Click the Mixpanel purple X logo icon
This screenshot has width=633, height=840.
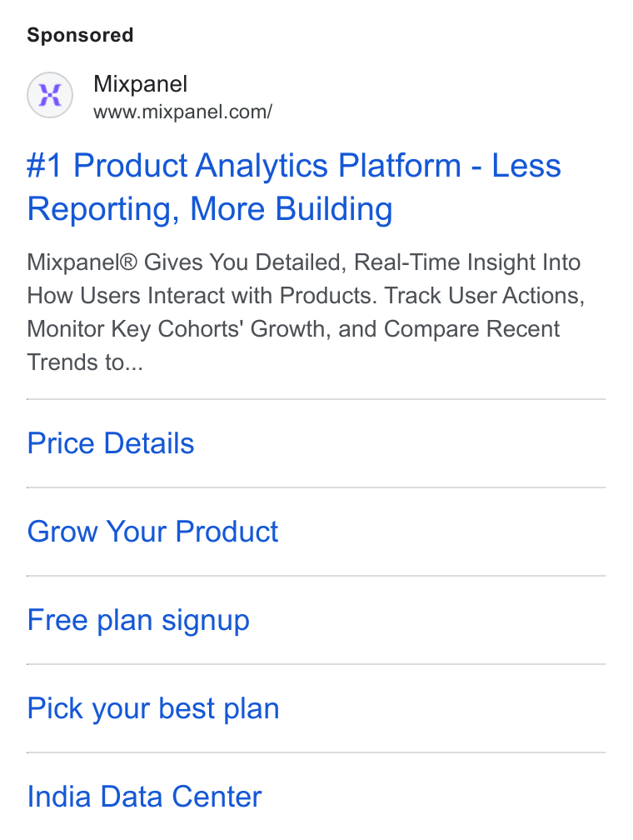tap(50, 95)
